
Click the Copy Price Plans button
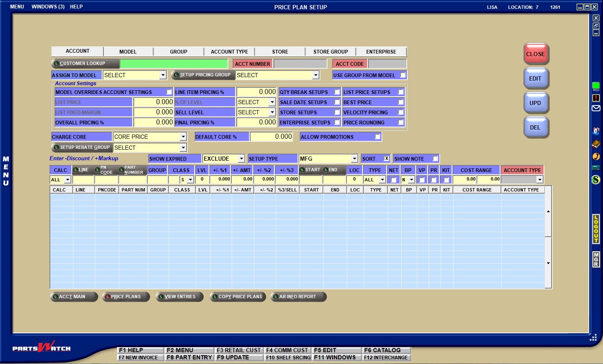coord(238,297)
